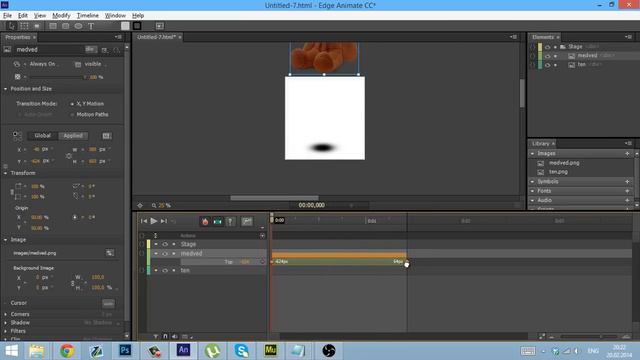Click the Play button in timeline

(154, 221)
